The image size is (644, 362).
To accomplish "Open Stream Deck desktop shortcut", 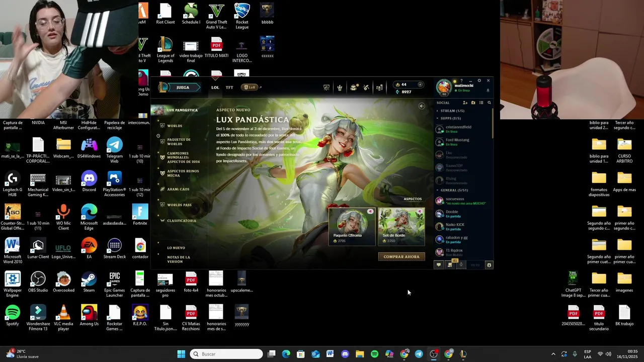I will (x=115, y=249).
